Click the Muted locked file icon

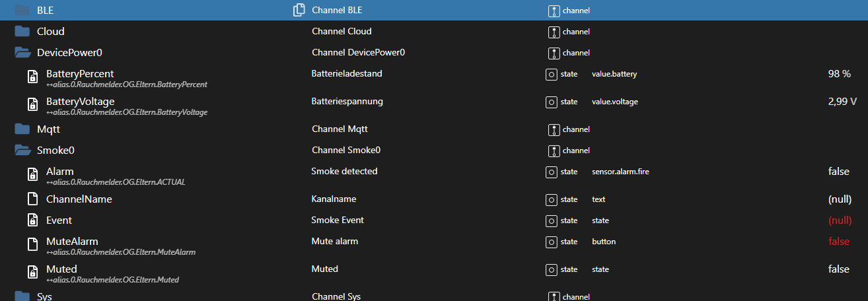(x=32, y=273)
